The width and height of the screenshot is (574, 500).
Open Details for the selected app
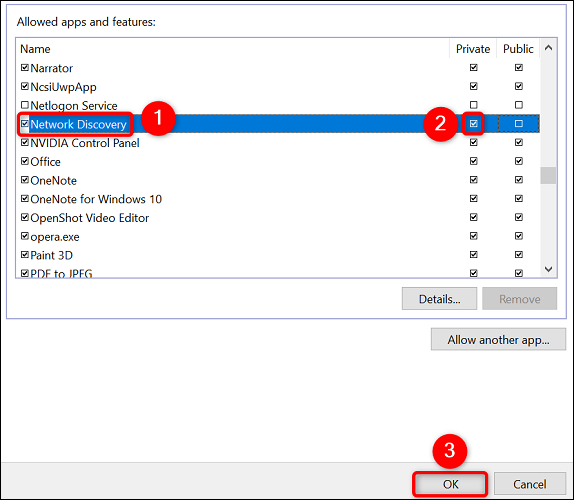coord(439,299)
